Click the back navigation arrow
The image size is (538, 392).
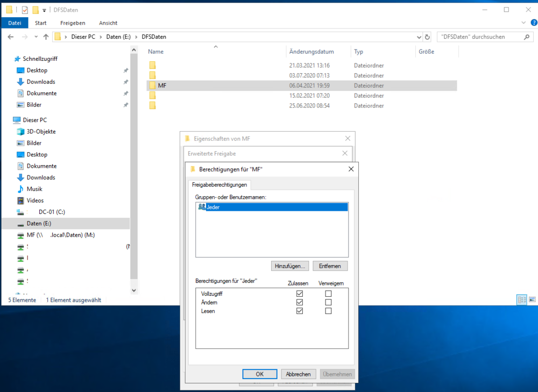tap(11, 37)
